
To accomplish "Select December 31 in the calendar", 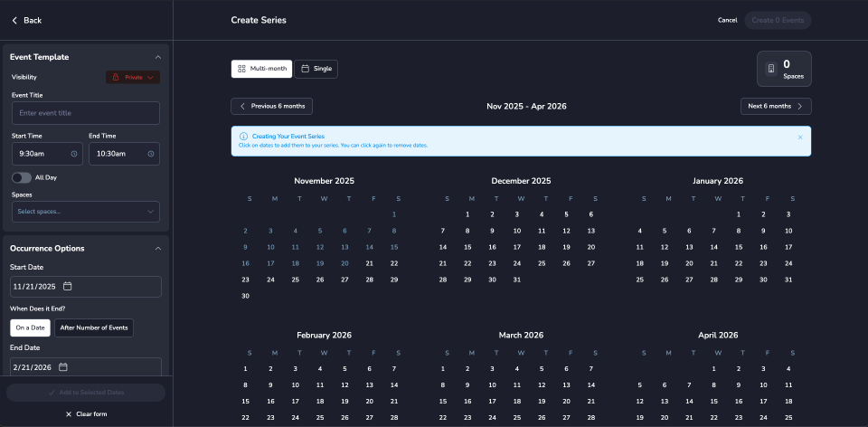I will point(517,280).
